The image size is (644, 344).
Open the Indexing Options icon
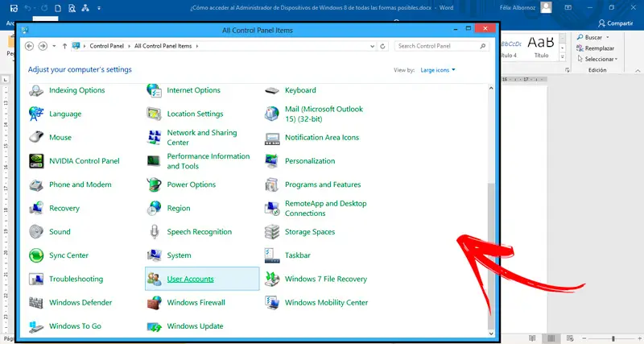(36, 90)
